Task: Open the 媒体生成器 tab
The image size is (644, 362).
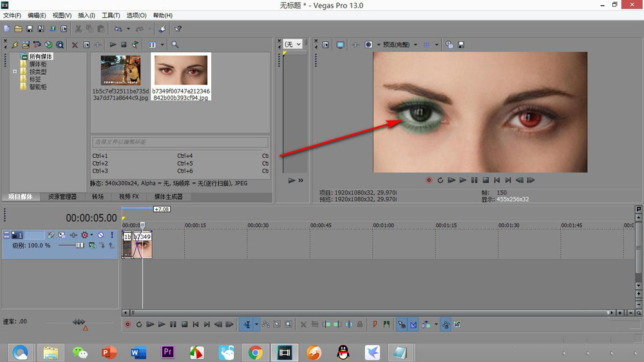Action: pos(168,197)
